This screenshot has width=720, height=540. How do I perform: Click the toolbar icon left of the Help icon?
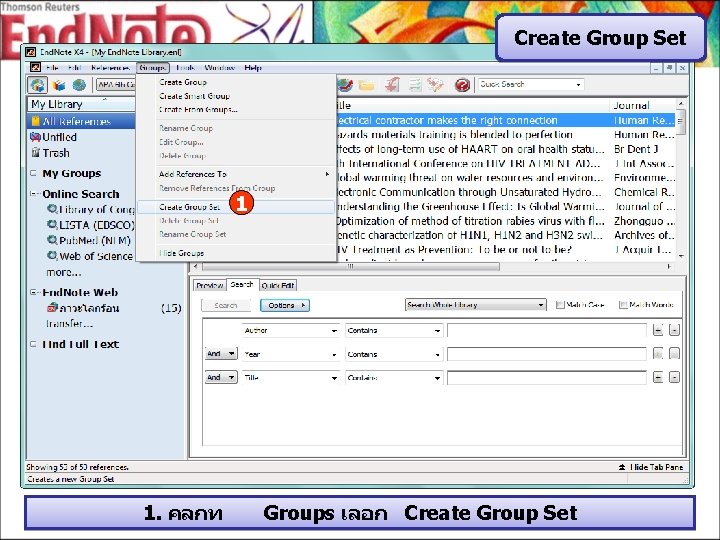(435, 85)
